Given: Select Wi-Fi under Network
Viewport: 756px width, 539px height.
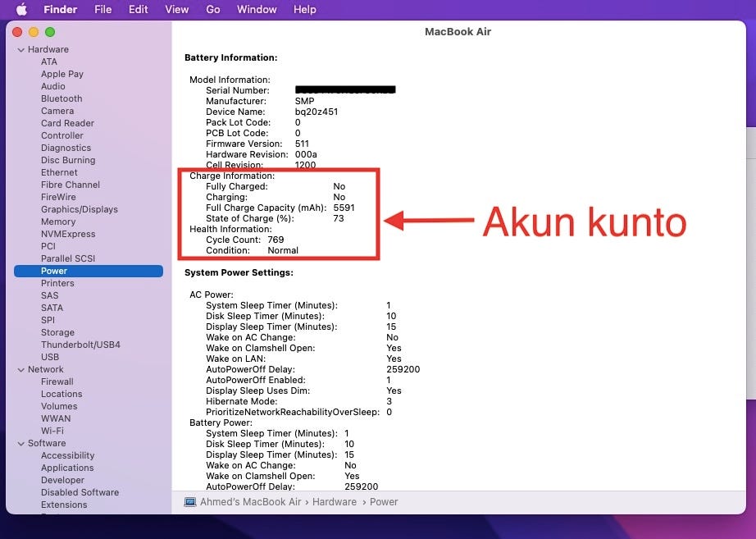Looking at the screenshot, I should point(52,431).
